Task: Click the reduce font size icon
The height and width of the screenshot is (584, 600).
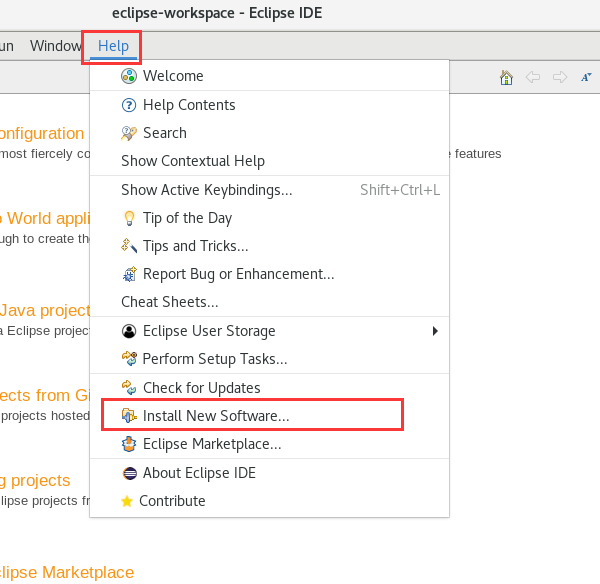Action: [586, 77]
